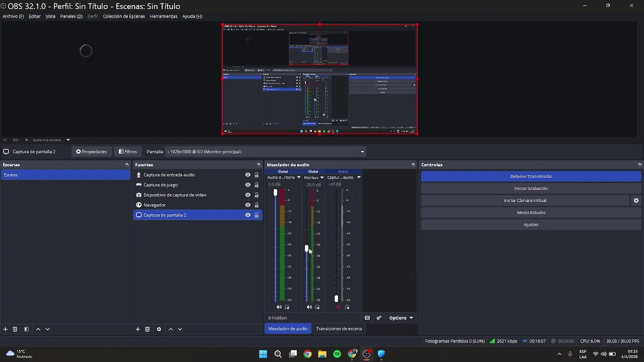Viewport: 644px width, 362px height.
Task: Mute Audio del escritorio speaker
Action: pyautogui.click(x=279, y=307)
